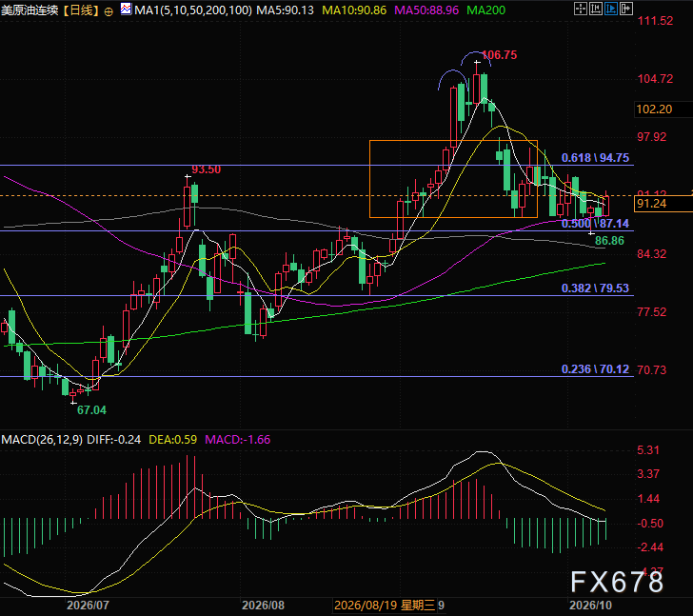Click the chart step-back axis icon

pyautogui.click(x=595, y=9)
